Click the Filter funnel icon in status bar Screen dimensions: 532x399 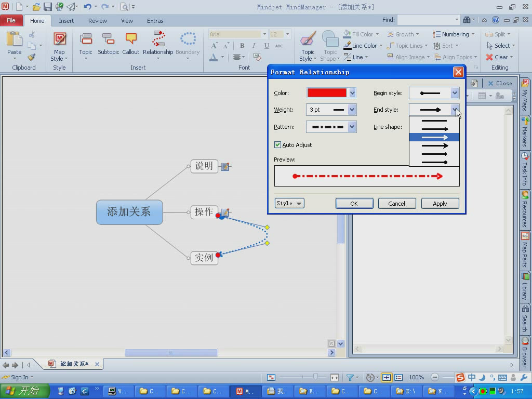350,377
